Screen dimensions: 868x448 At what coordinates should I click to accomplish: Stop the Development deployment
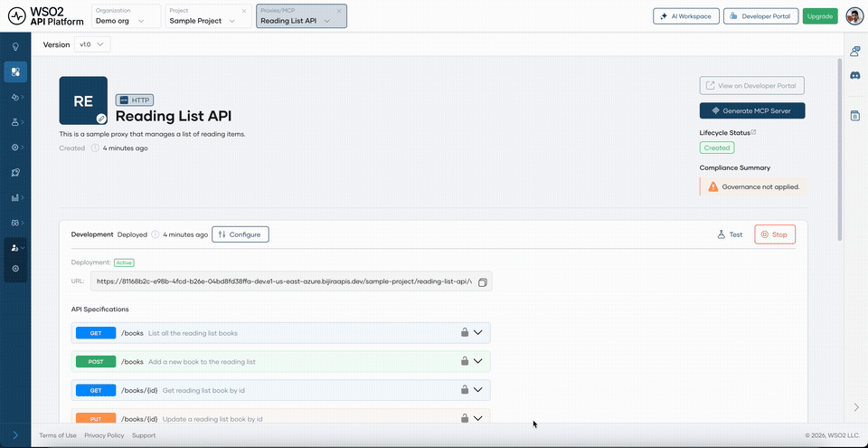click(x=775, y=234)
